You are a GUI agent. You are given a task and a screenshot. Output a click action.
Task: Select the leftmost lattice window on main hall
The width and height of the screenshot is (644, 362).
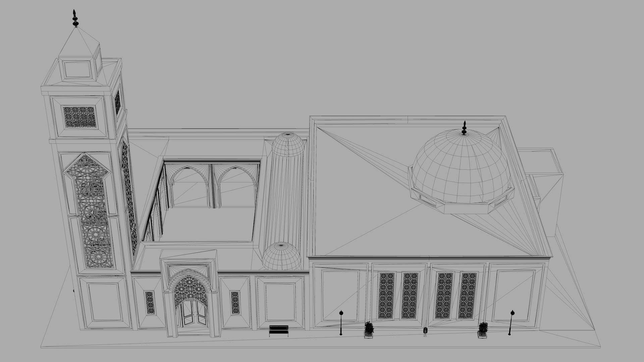click(x=386, y=295)
